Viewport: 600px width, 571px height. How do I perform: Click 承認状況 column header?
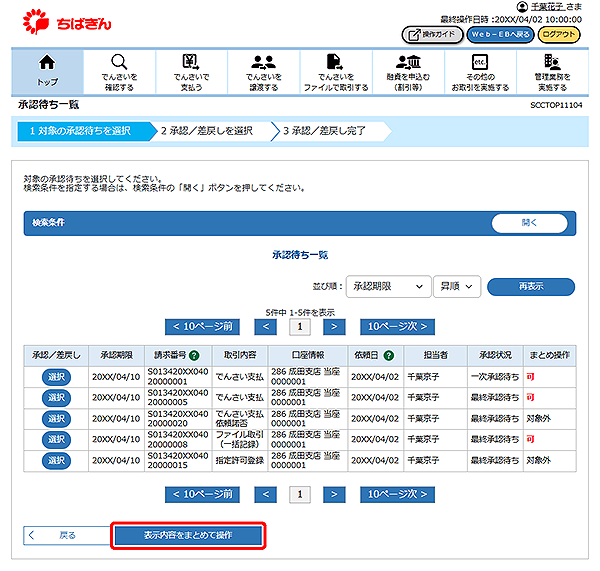[495, 356]
